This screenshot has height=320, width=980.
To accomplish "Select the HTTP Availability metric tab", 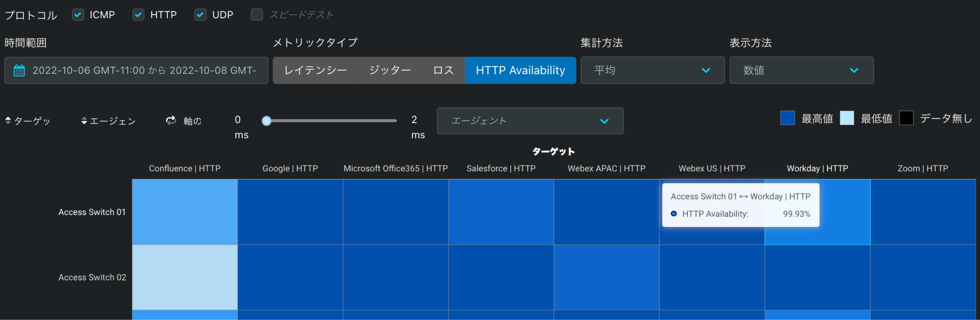I will 520,71.
